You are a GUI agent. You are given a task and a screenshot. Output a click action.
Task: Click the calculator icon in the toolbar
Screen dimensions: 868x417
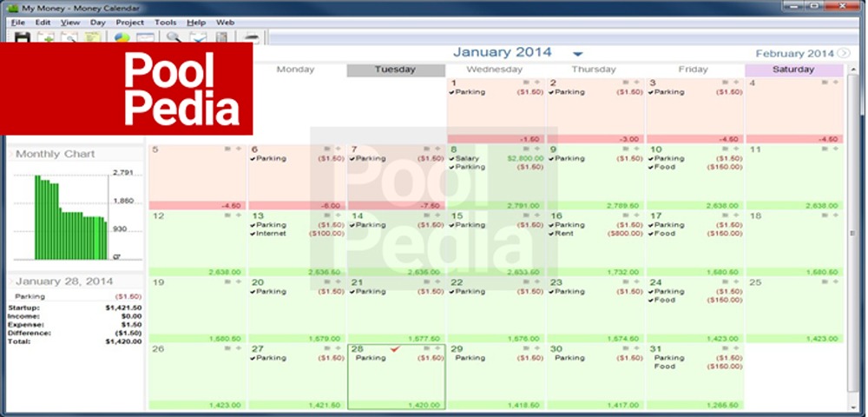(x=222, y=38)
